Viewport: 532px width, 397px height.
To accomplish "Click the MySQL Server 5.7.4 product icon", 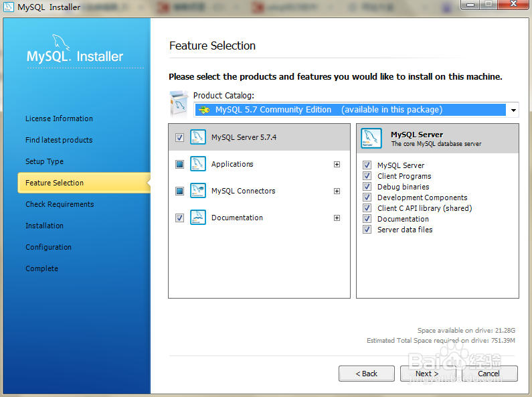I will click(198, 137).
